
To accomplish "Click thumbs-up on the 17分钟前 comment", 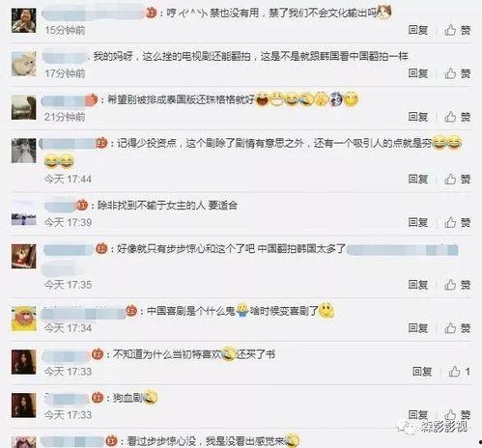I will [x=457, y=73].
